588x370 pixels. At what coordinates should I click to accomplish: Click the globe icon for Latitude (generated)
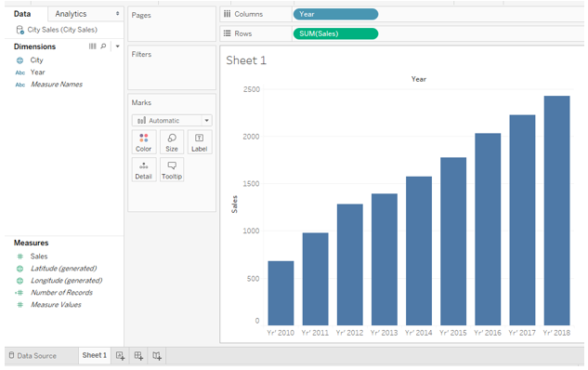(x=20, y=269)
